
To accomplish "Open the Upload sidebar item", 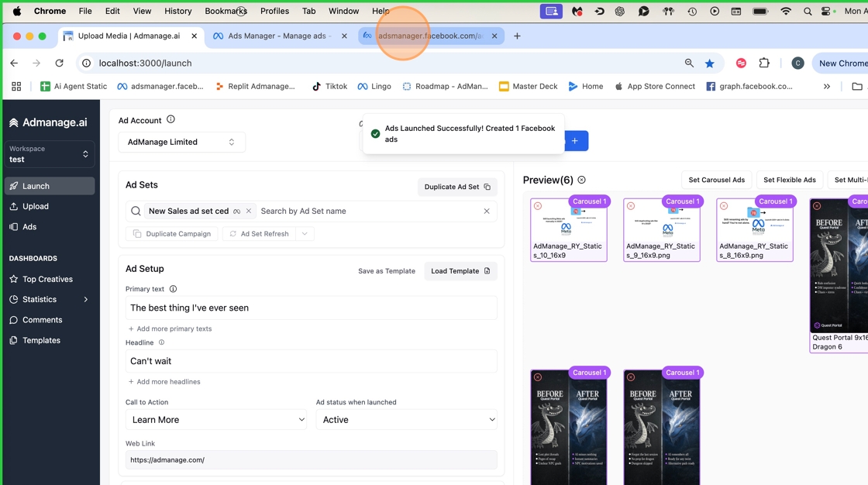I will coord(36,206).
